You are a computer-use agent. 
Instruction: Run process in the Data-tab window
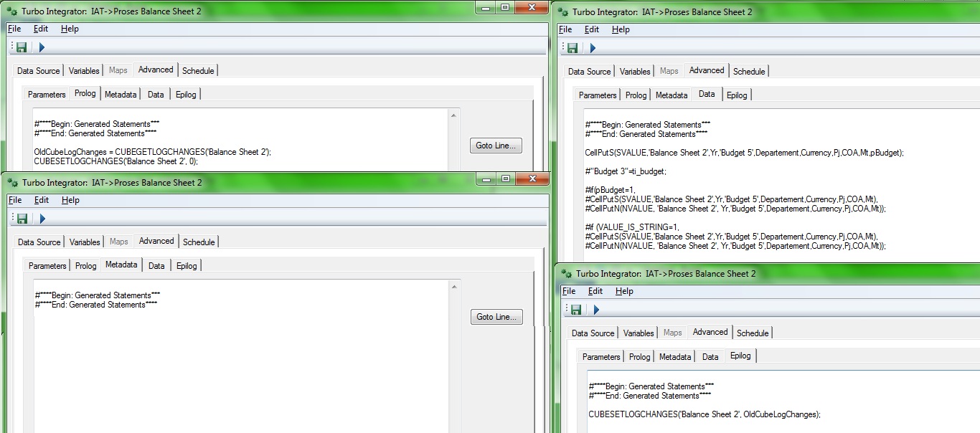(593, 48)
